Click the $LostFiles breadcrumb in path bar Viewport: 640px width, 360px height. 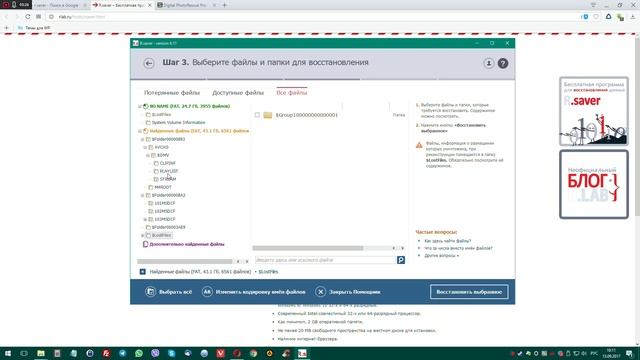[268, 272]
